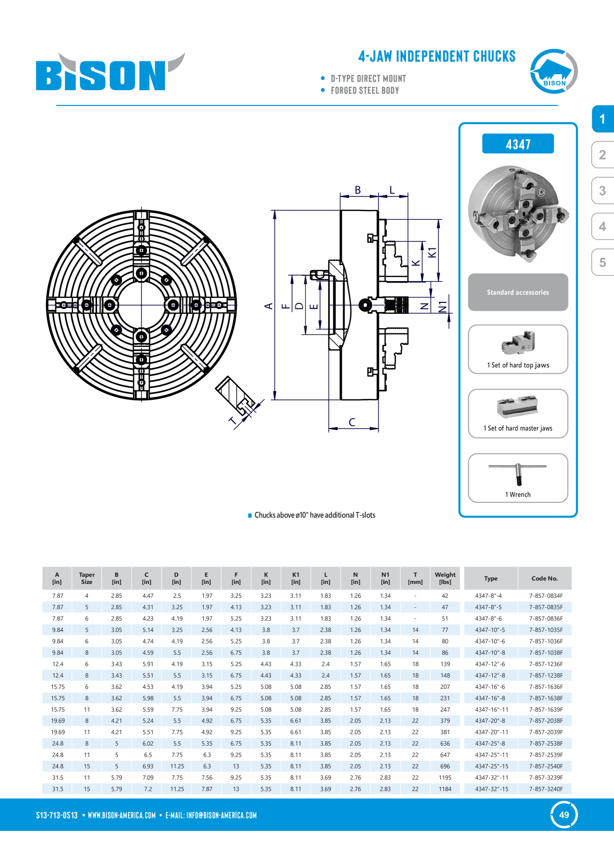Click weight value 696
614x868 pixels.
pyautogui.click(x=445, y=766)
